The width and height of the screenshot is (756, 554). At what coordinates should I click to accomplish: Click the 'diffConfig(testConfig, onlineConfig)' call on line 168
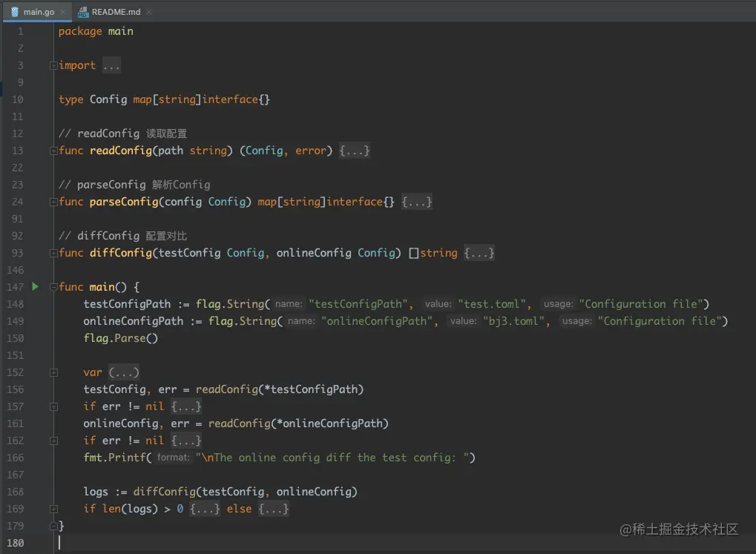click(x=246, y=491)
